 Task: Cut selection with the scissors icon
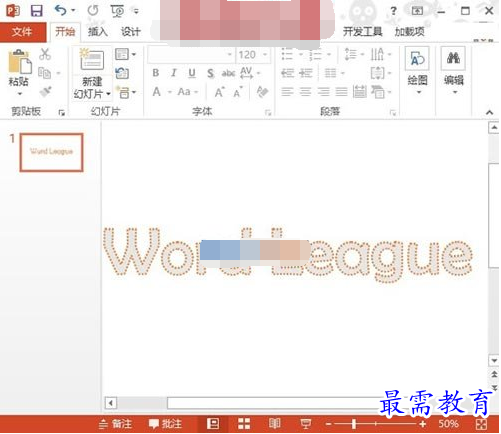(45, 54)
